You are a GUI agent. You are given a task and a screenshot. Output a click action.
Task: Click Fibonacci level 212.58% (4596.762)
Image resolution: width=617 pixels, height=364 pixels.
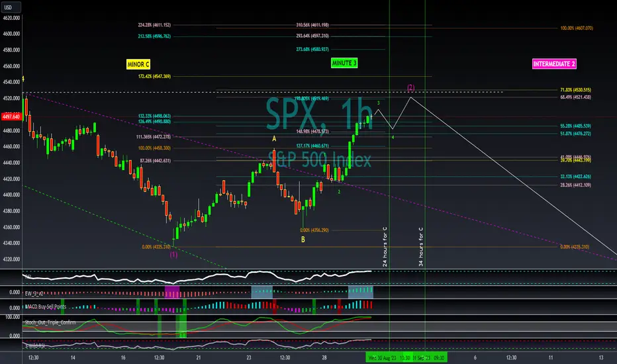click(154, 36)
